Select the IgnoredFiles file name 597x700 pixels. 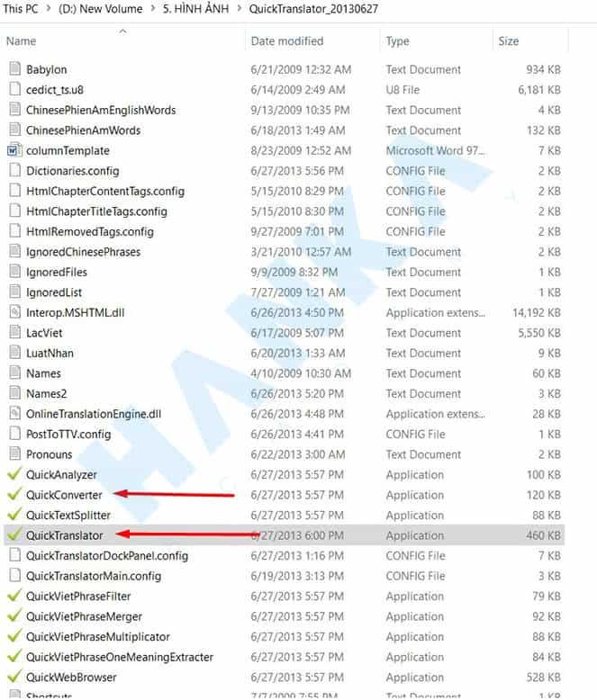click(x=57, y=272)
